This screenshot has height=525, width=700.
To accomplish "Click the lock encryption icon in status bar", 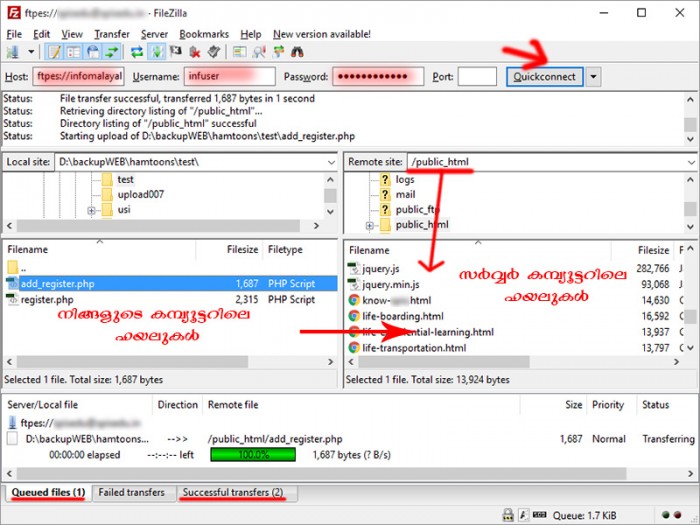I will (508, 515).
